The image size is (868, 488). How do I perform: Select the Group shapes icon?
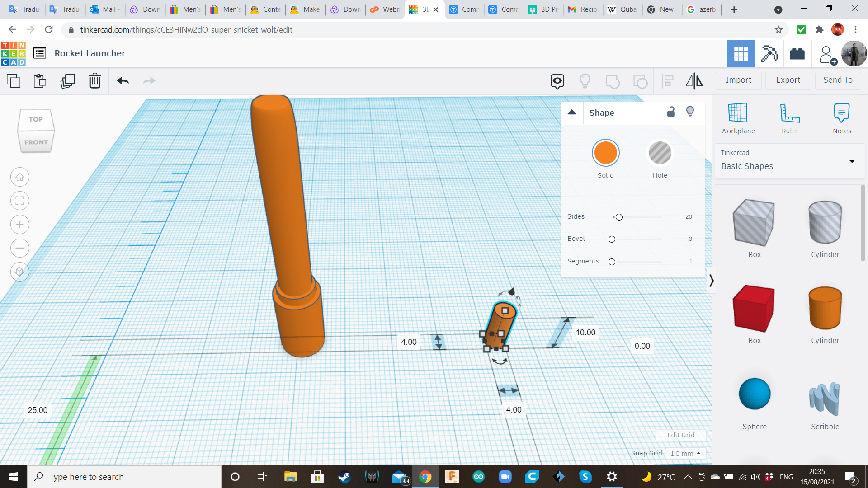pos(613,81)
